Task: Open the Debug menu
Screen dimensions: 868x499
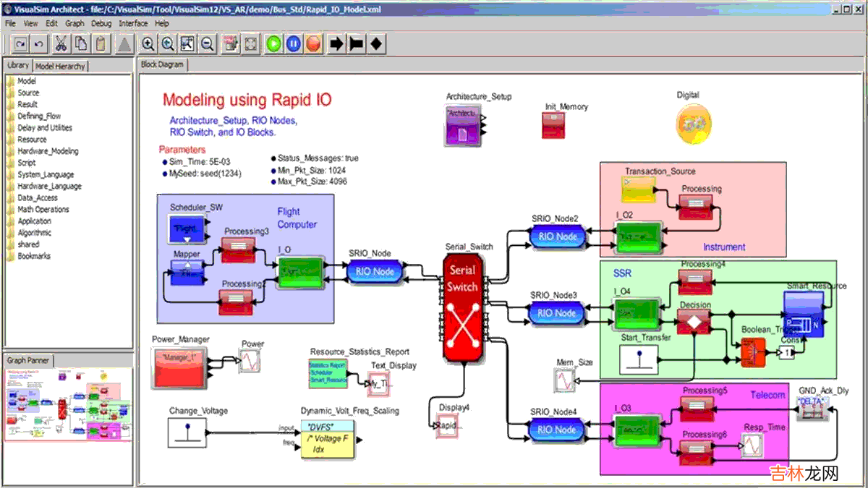Action: click(101, 23)
